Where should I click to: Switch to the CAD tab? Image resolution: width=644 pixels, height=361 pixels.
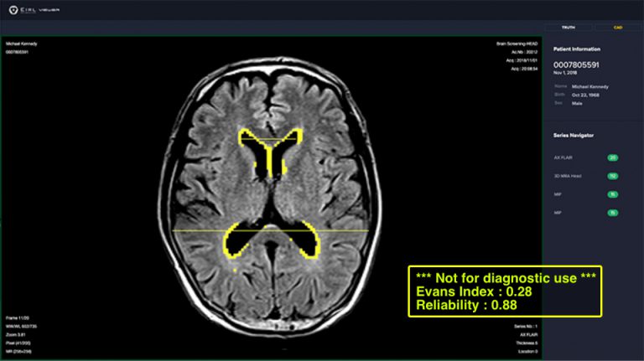618,28
